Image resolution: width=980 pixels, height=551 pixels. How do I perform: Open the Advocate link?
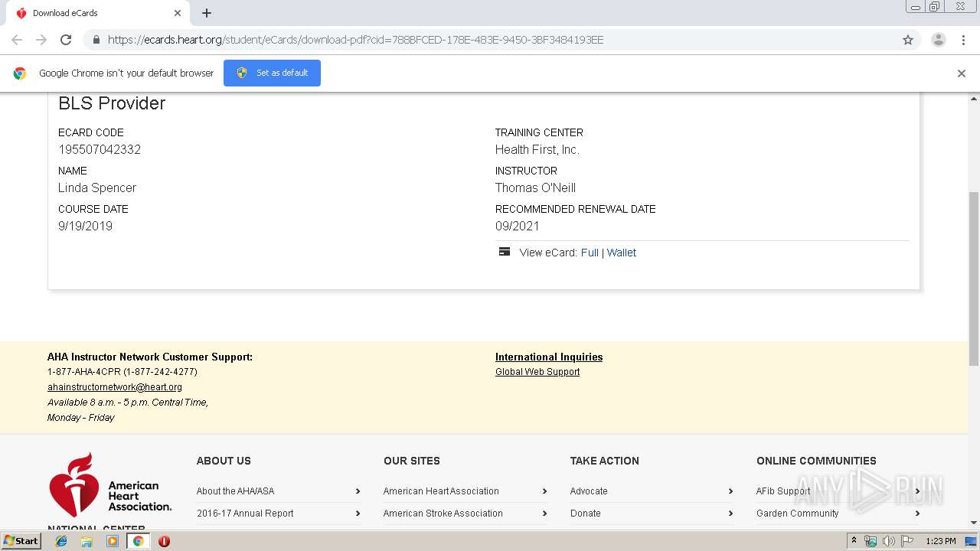pyautogui.click(x=589, y=491)
